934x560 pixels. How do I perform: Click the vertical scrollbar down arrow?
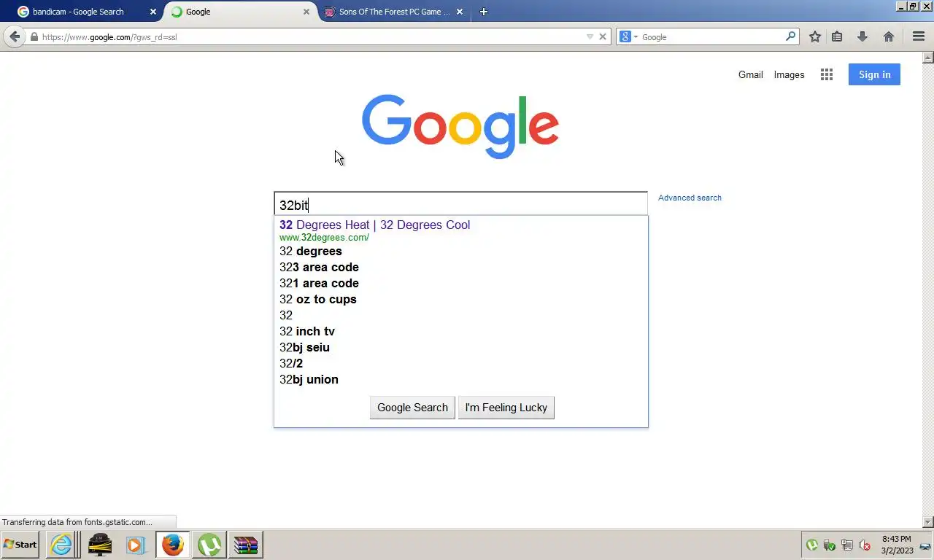[928, 522]
